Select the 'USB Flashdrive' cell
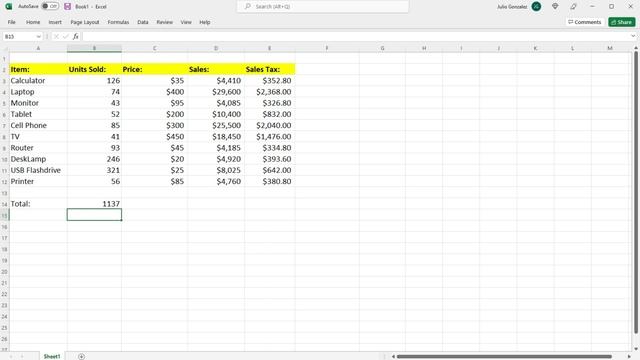Screen dimensions: 640x360 [38, 170]
